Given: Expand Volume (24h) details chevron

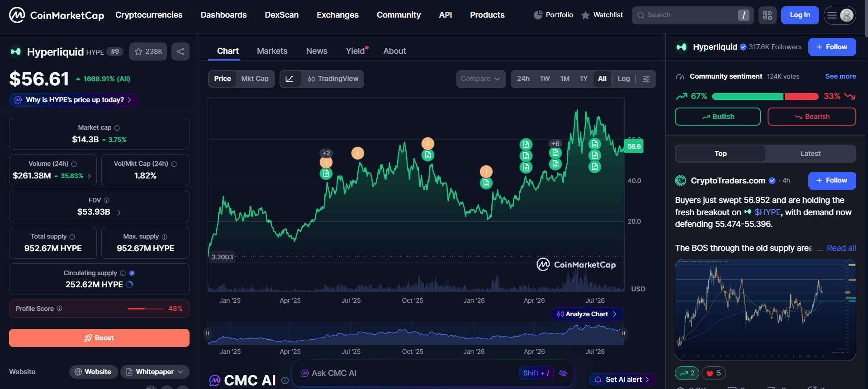Looking at the screenshot, I should (x=90, y=176).
